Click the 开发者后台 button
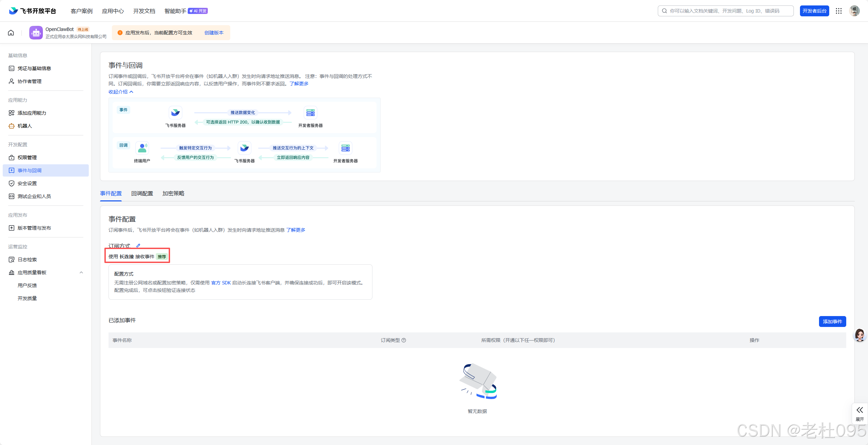Screen dimensions: 868x445 814,11
